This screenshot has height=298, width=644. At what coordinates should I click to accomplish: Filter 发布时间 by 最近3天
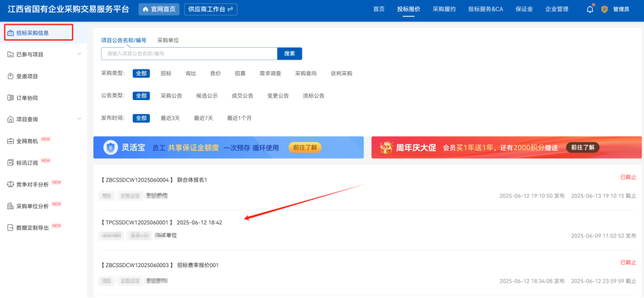170,118
